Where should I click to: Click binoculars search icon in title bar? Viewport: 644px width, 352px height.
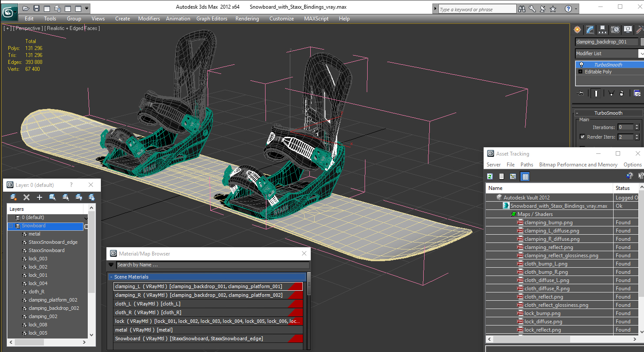point(522,9)
